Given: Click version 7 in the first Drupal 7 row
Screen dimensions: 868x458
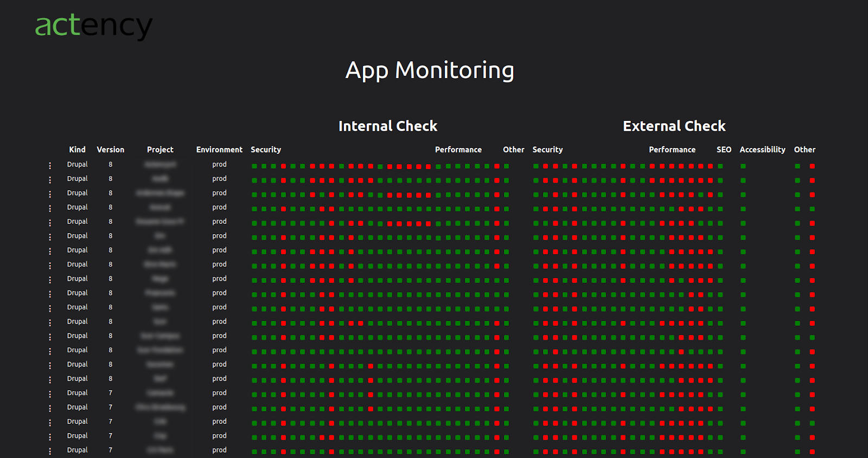Looking at the screenshot, I should [110, 393].
